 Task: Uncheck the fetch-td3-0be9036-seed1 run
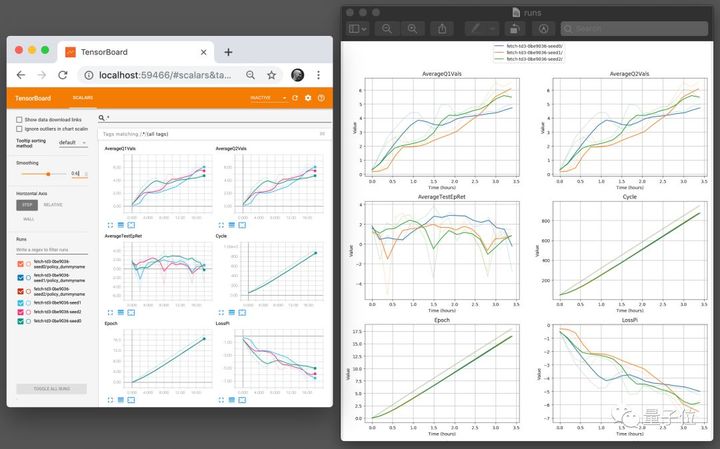20,303
